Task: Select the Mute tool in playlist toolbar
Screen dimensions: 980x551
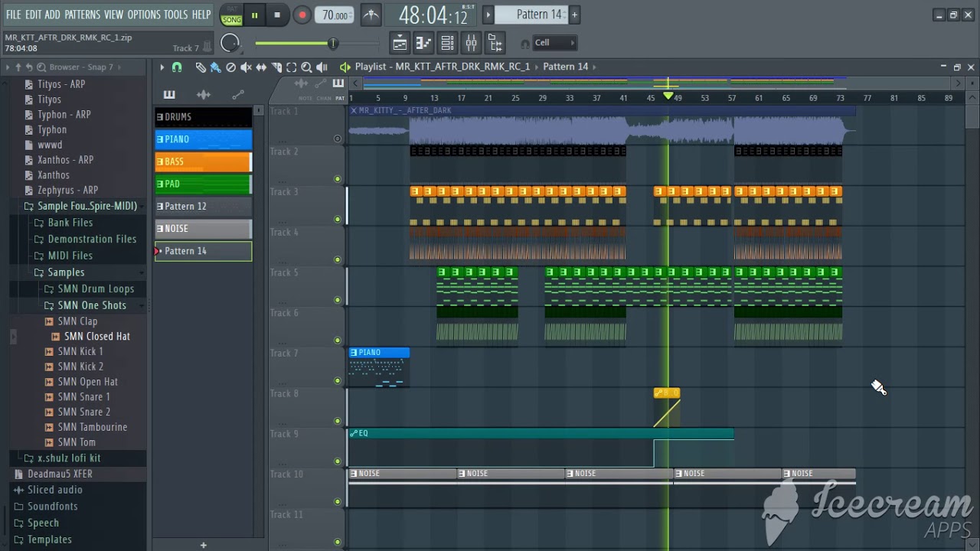Action: point(246,67)
